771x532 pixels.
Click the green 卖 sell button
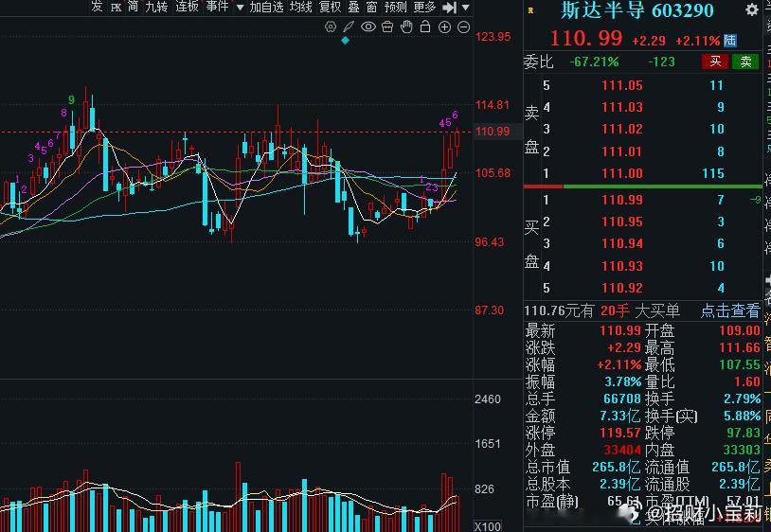pos(745,62)
